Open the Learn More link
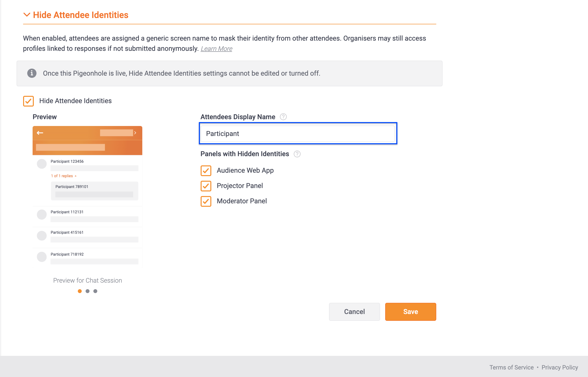Viewport: 588px width, 377px height. pos(216,49)
